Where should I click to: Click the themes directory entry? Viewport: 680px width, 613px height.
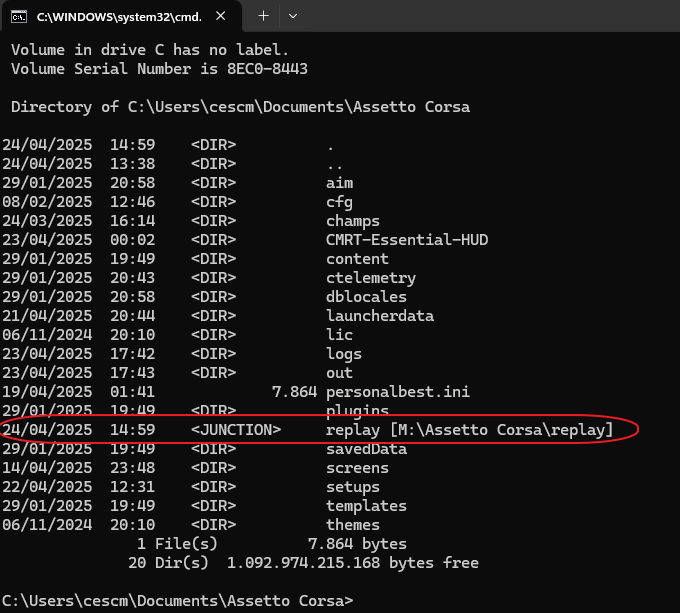[353, 525]
